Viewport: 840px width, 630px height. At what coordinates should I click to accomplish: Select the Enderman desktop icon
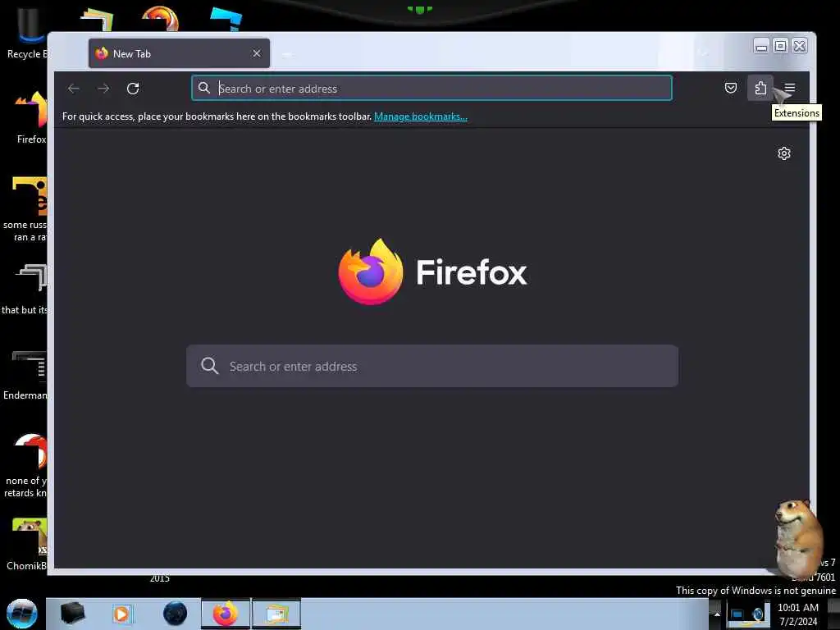click(x=25, y=375)
